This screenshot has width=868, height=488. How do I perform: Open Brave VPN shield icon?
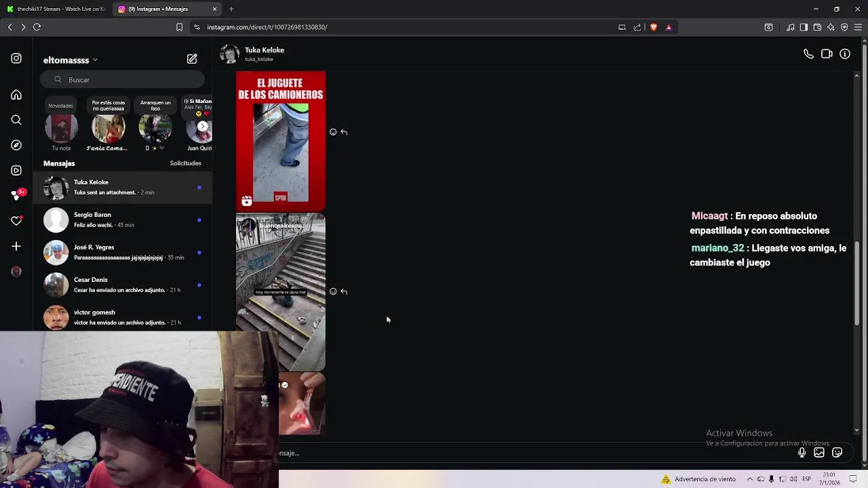point(844,27)
